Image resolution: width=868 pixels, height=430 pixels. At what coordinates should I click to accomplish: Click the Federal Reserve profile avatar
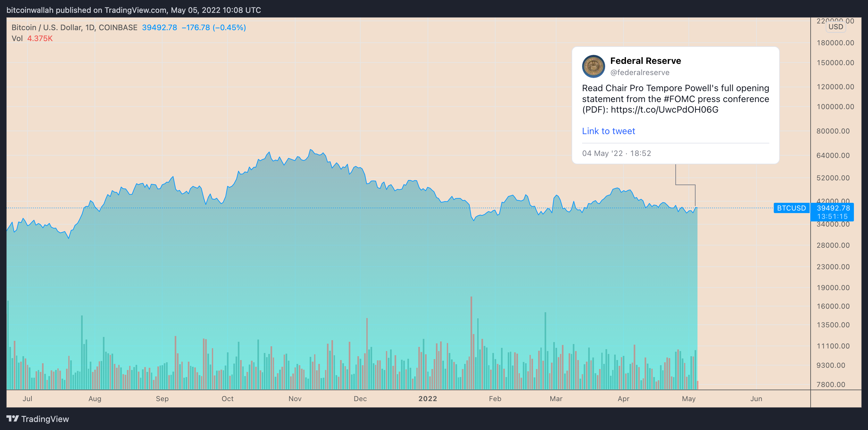click(593, 66)
